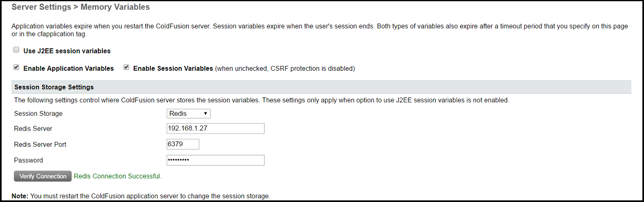The height and width of the screenshot is (202, 644).
Task: Click the CSRF protection disabled hint text
Action: tap(285, 69)
